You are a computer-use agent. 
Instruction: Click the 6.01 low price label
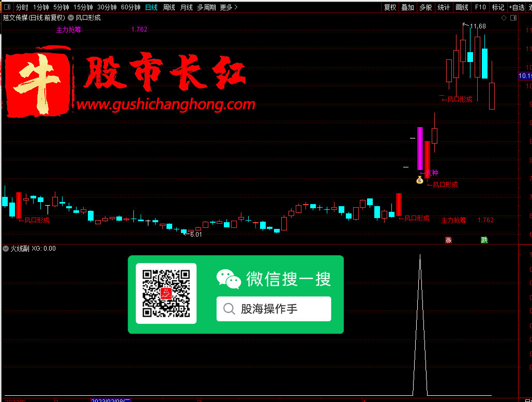196,234
